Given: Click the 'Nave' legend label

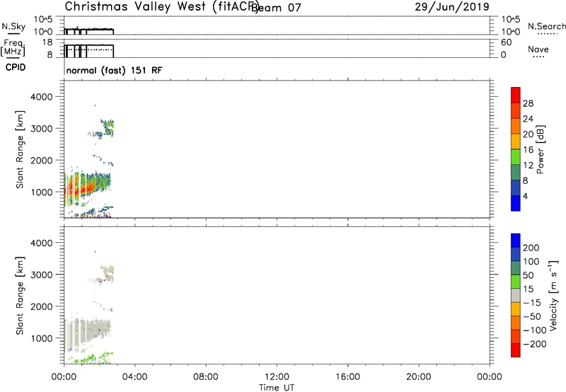Looking at the screenshot, I should point(538,49).
